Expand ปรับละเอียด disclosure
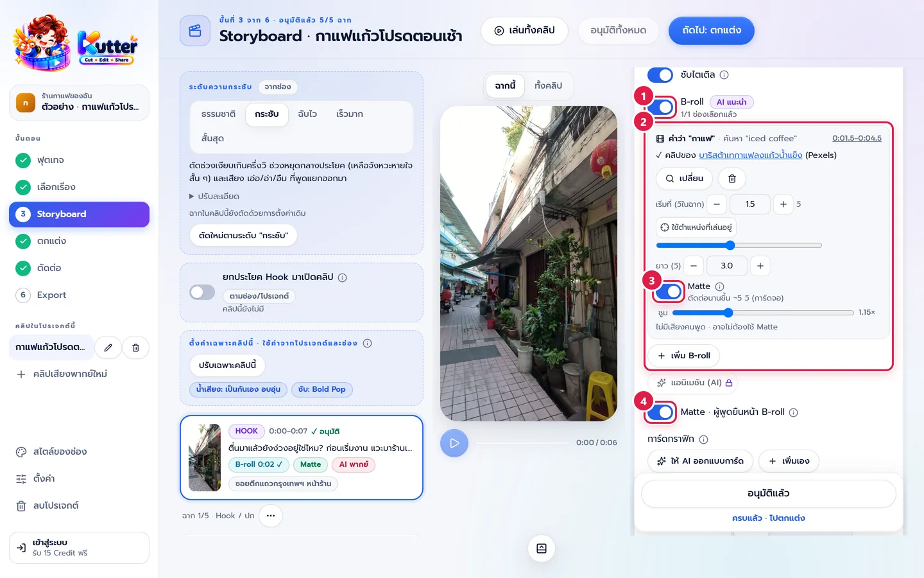The image size is (924, 578). click(x=214, y=197)
